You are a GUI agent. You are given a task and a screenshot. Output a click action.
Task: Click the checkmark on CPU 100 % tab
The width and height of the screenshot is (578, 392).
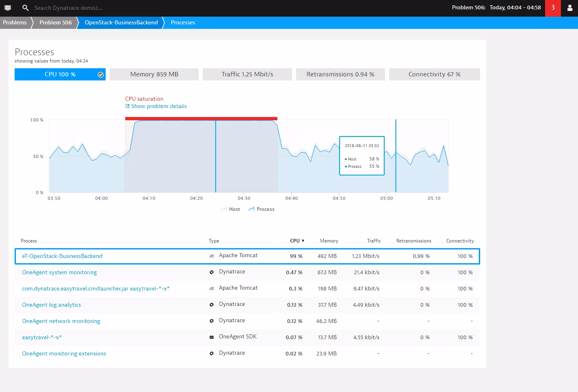101,75
